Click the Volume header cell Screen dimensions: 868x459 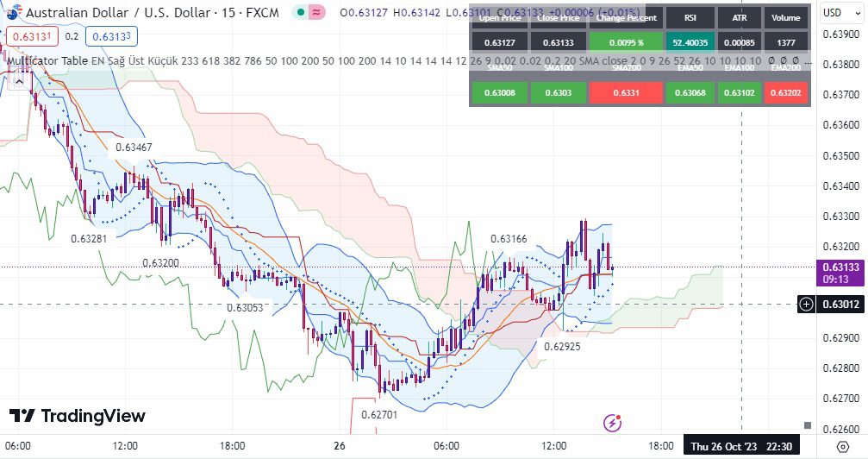click(x=785, y=18)
